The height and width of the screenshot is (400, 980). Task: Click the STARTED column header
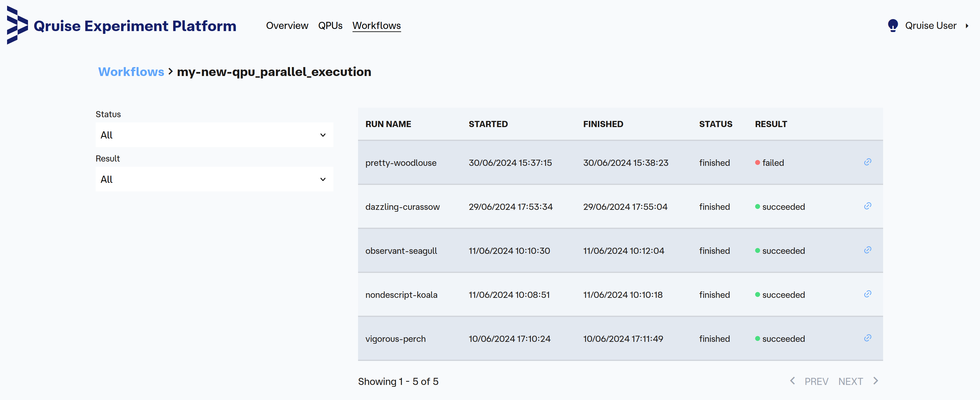point(488,124)
